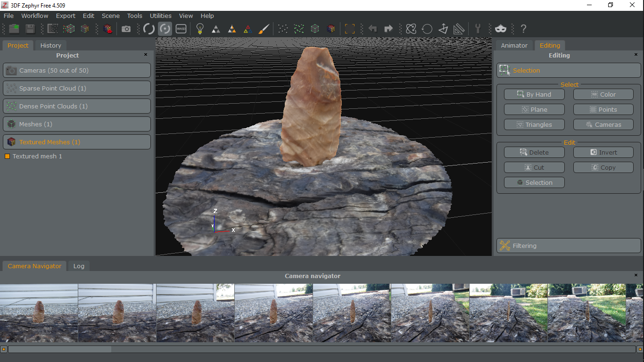The width and height of the screenshot is (644, 362).
Task: Select the first camera thumbnail in Camera Navigator
Action: coord(39,313)
